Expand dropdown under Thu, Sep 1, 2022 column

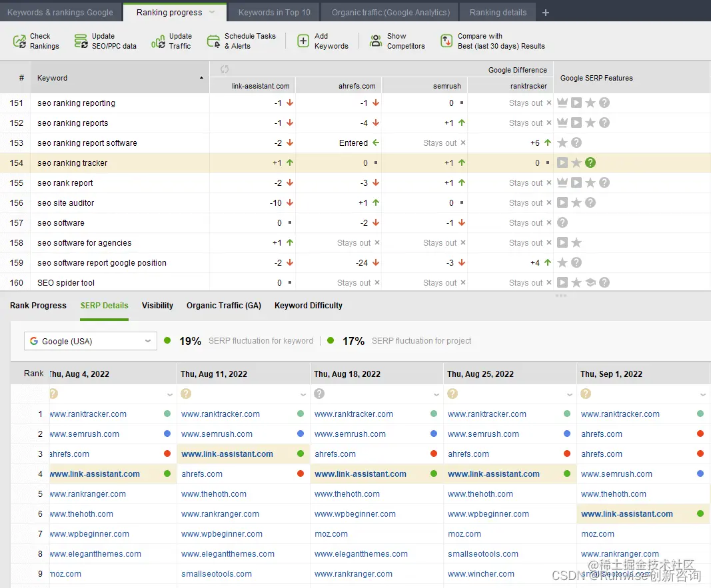[x=703, y=395]
